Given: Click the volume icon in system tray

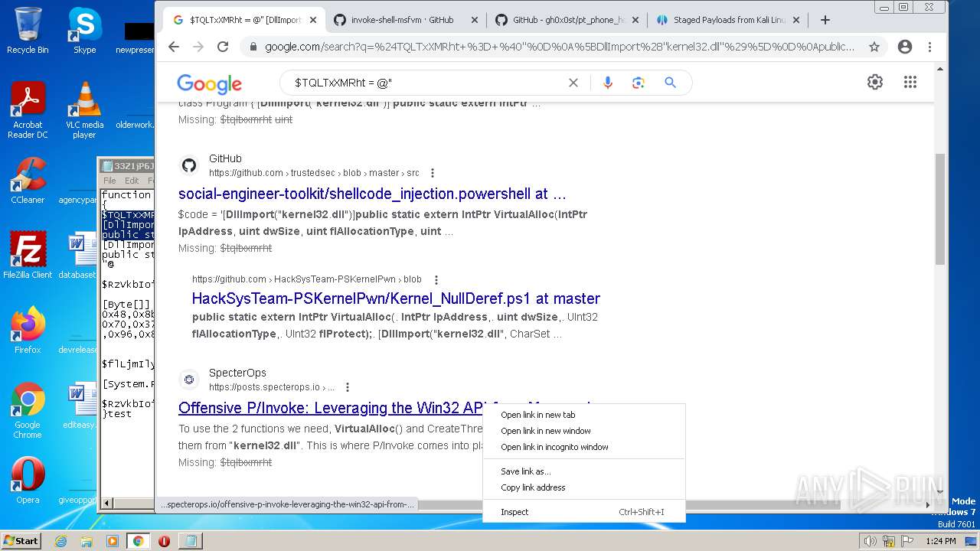Looking at the screenshot, I should (871, 541).
